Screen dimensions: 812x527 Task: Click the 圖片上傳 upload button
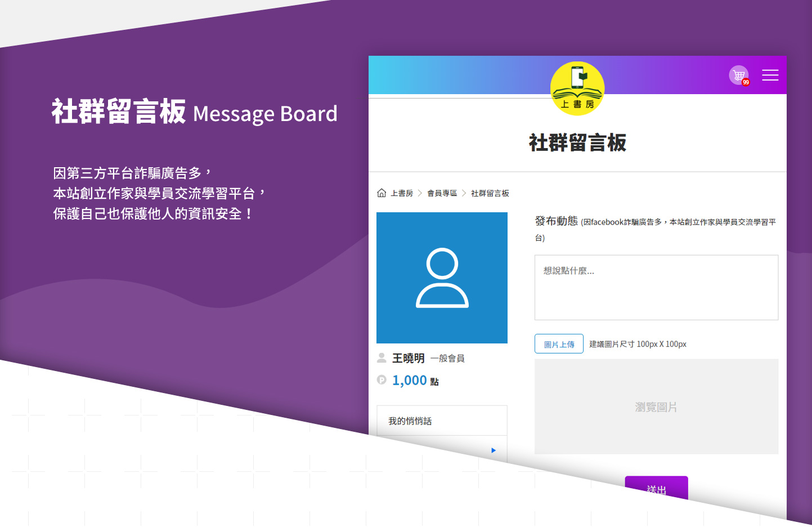(558, 343)
